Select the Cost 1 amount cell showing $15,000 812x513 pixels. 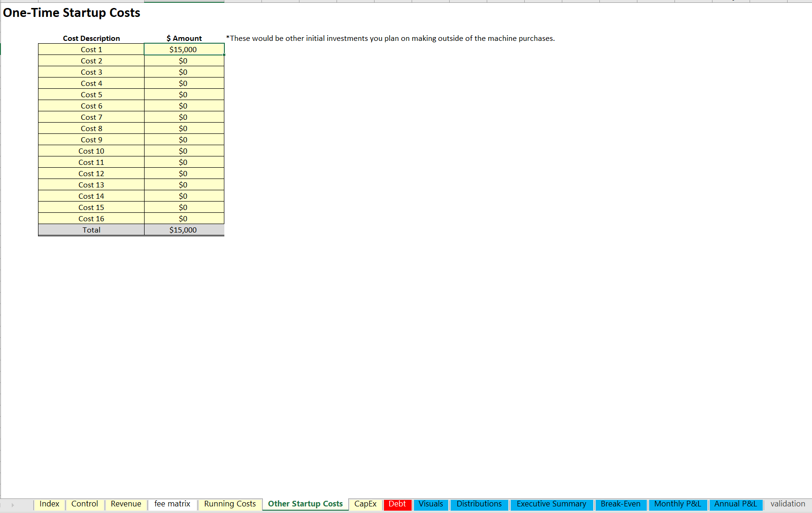184,49
